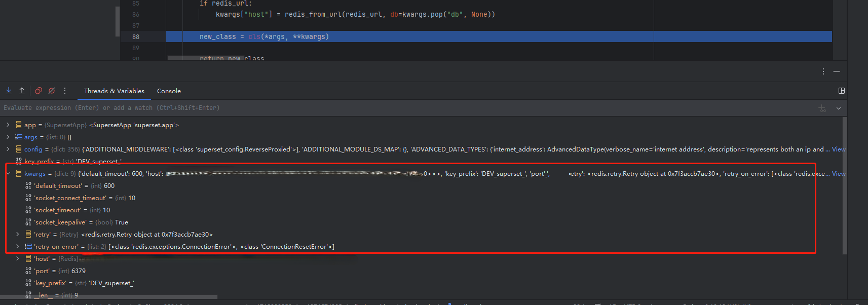Click line number 88 in gutter
The height and width of the screenshot is (305, 868).
[136, 36]
